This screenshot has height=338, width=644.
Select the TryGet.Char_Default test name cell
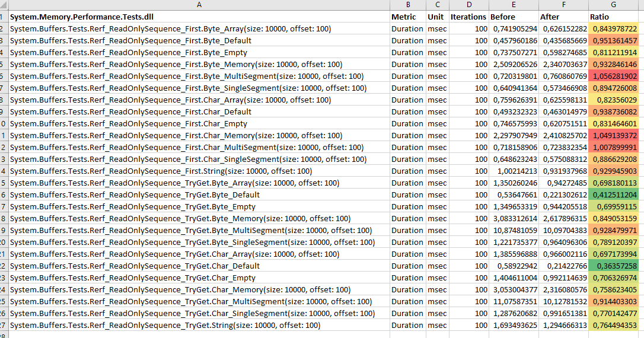(199, 266)
